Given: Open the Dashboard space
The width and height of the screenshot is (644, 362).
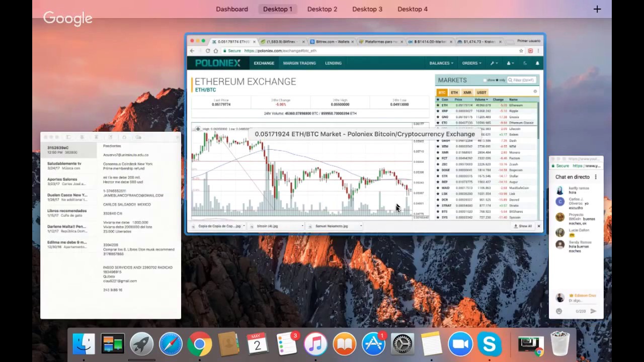Looking at the screenshot, I should point(232,9).
